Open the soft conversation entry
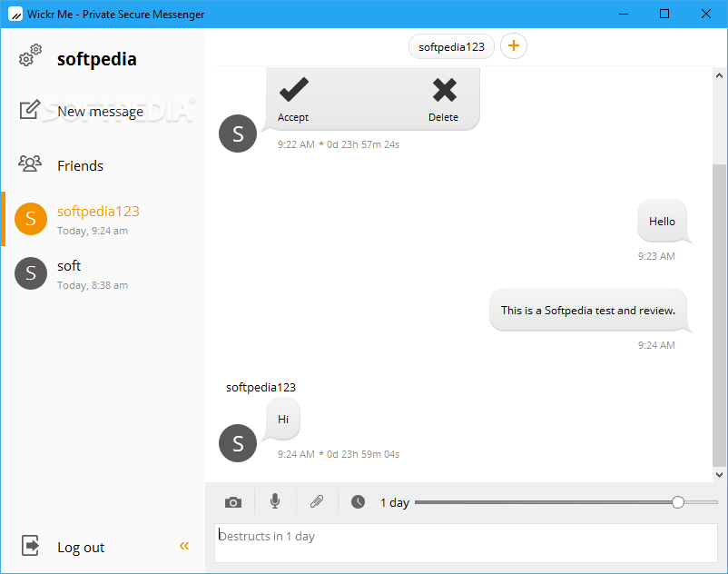 pyautogui.click(x=103, y=273)
